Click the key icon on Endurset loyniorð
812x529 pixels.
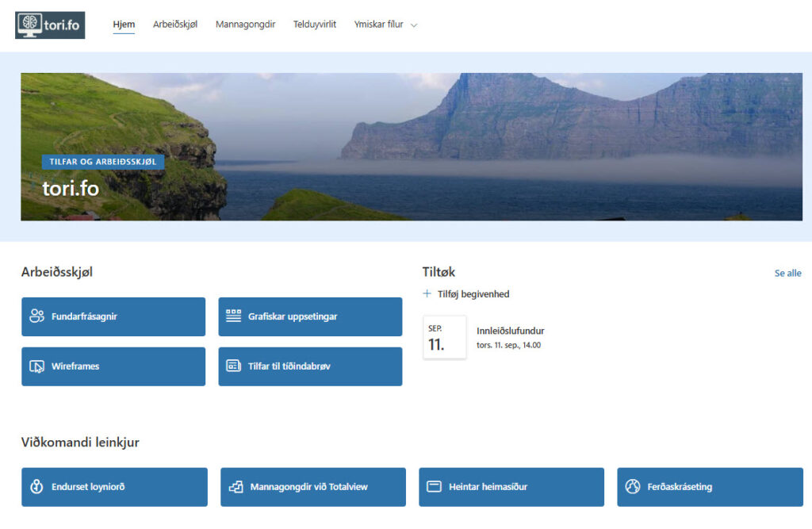click(36, 487)
